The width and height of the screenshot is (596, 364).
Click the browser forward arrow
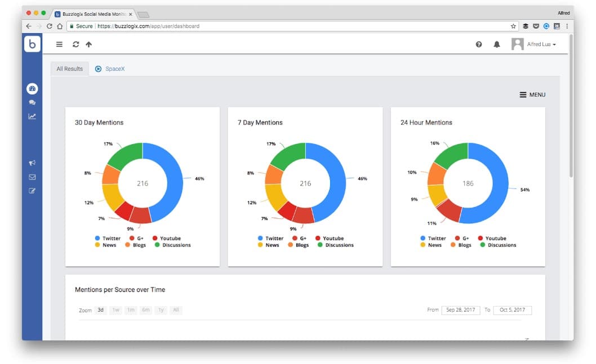39,26
